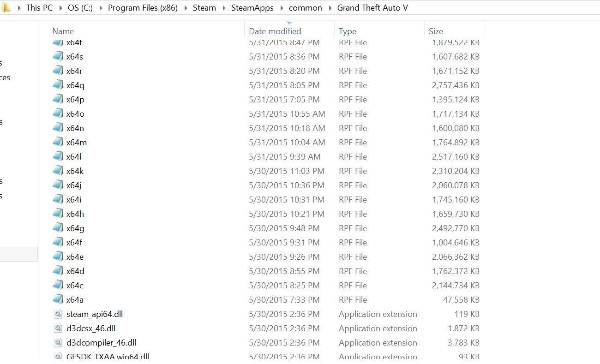Screen dimensions: 600x364
Task: Expand the arrow after Program Files (x86)
Action: click(185, 8)
